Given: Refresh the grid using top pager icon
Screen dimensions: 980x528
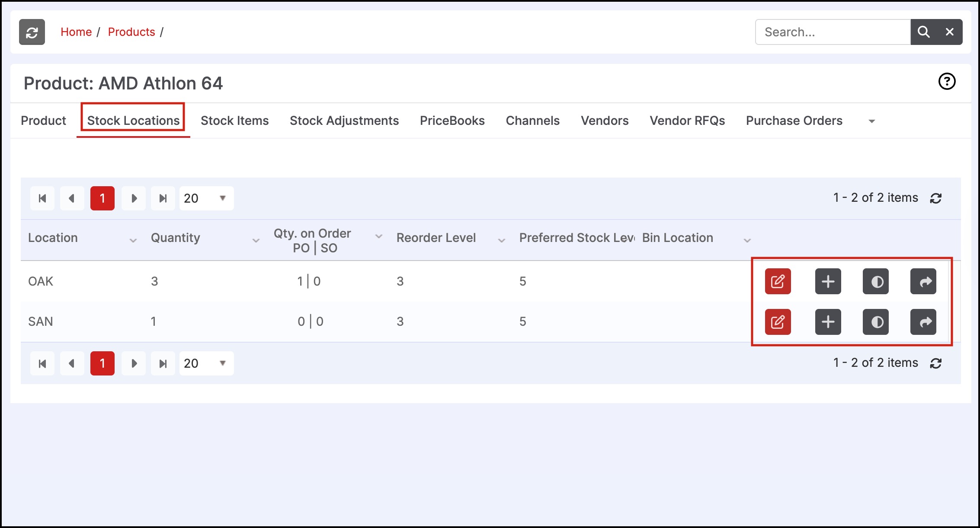Looking at the screenshot, I should point(936,198).
